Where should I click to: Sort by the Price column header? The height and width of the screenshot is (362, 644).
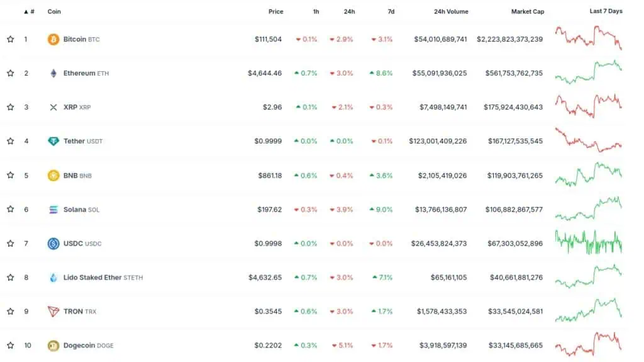click(x=275, y=11)
